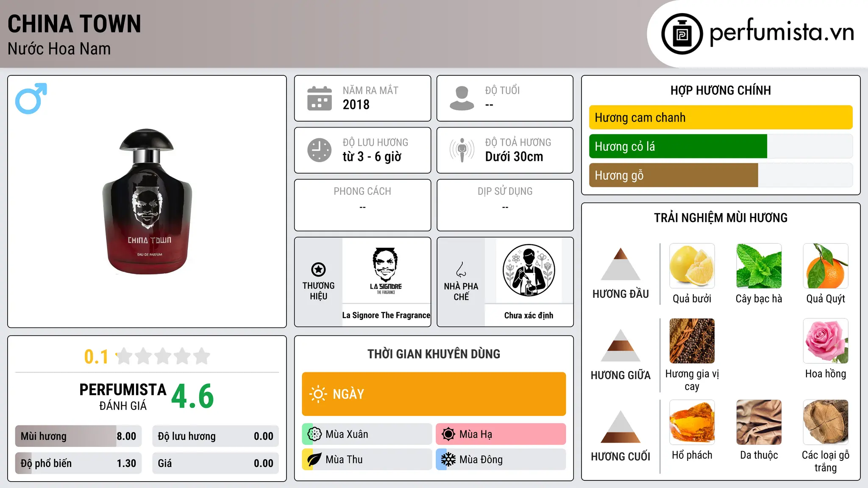Open the La Signore The Fragrance brand link
Viewport: 868px width, 488px height.
click(x=386, y=315)
